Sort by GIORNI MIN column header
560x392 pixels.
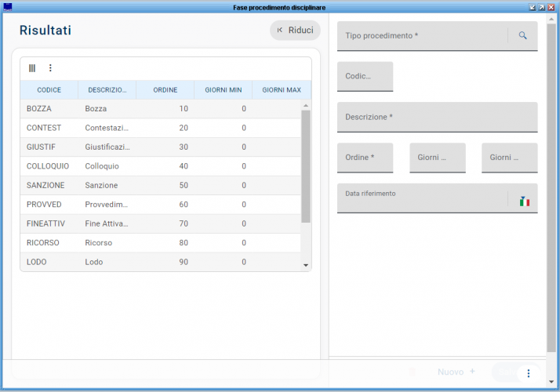[223, 90]
